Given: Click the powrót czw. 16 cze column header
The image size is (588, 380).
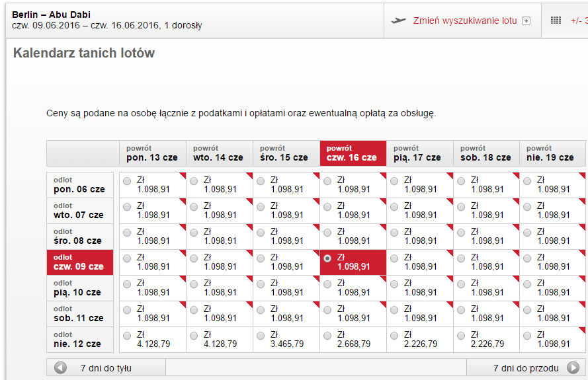Looking at the screenshot, I should click(x=353, y=153).
